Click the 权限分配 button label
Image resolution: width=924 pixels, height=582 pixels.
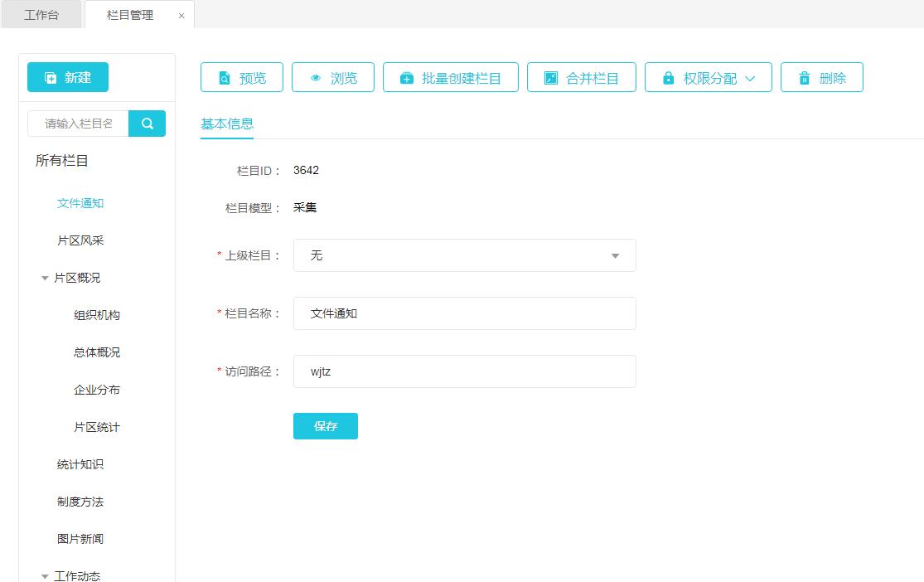point(710,78)
